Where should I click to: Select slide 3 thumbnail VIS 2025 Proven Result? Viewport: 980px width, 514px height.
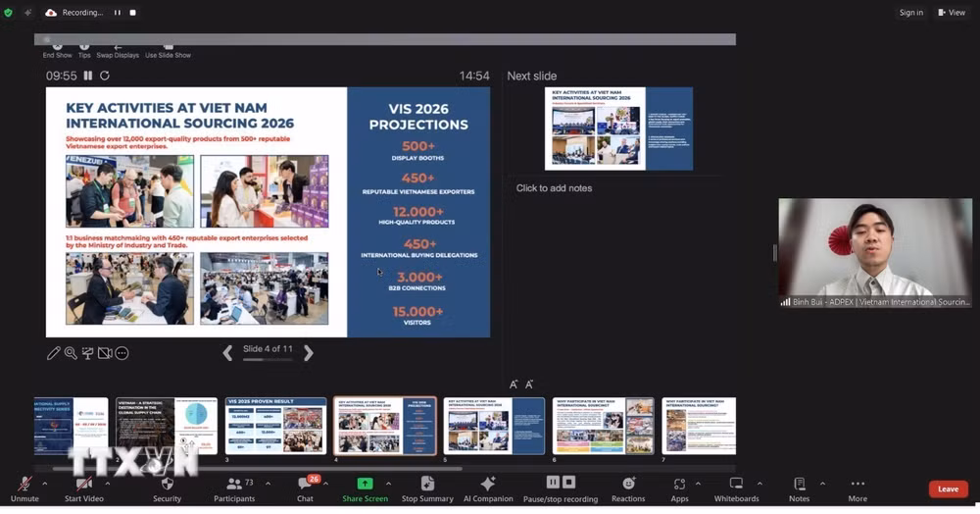(275, 426)
